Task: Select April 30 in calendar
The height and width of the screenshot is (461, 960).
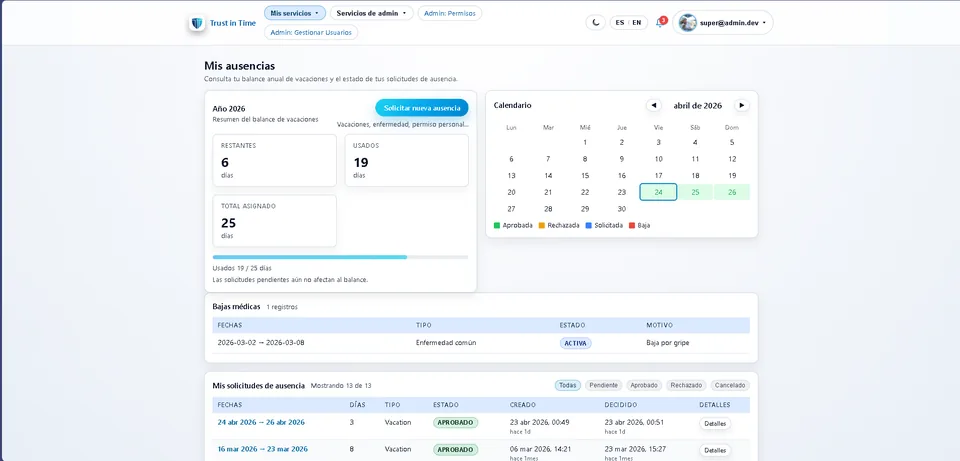Action: tap(621, 209)
